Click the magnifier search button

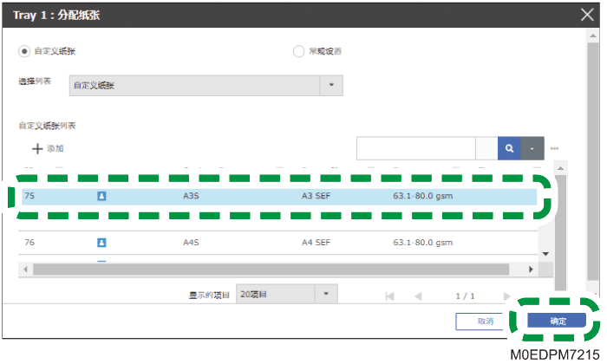tap(510, 148)
